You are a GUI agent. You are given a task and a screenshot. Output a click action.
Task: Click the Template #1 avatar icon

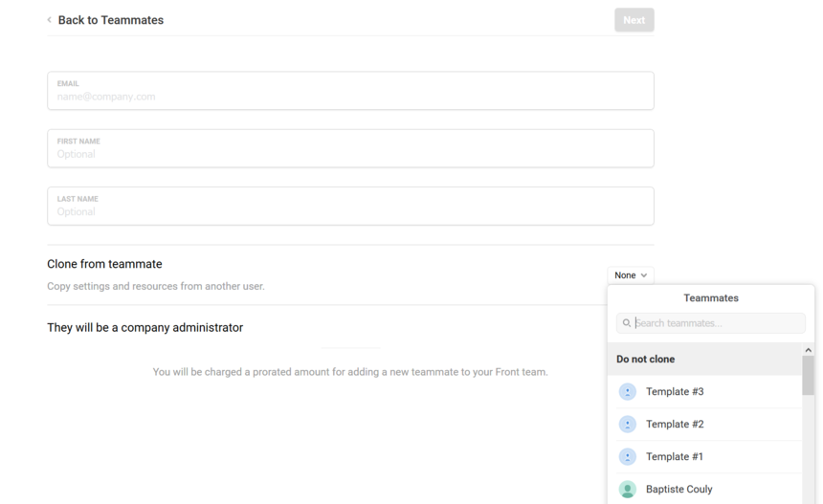627,457
